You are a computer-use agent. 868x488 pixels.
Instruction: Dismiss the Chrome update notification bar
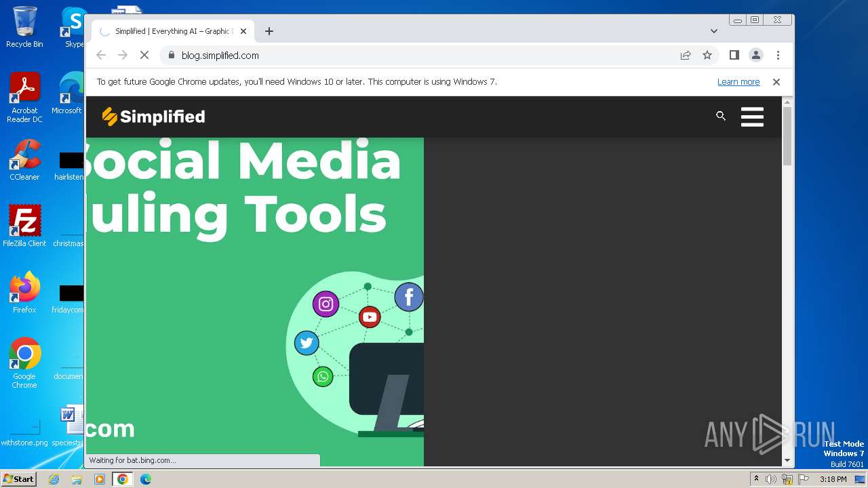(776, 82)
